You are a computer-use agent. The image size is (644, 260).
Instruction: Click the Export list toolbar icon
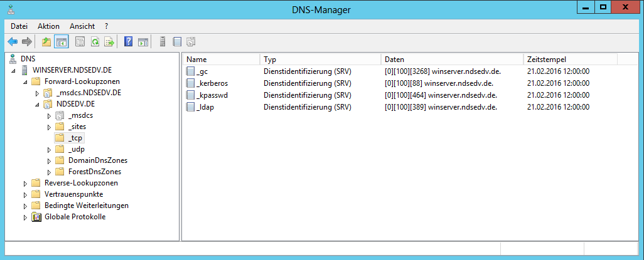[109, 42]
